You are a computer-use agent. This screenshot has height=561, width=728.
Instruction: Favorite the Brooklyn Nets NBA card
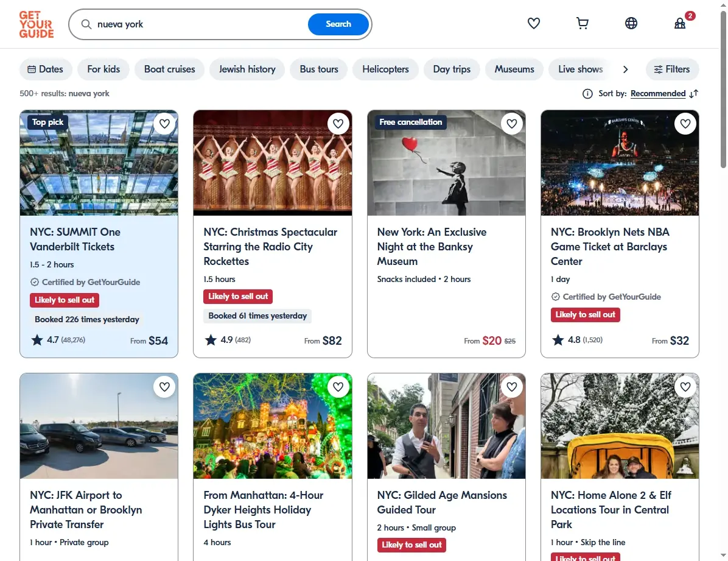click(685, 124)
